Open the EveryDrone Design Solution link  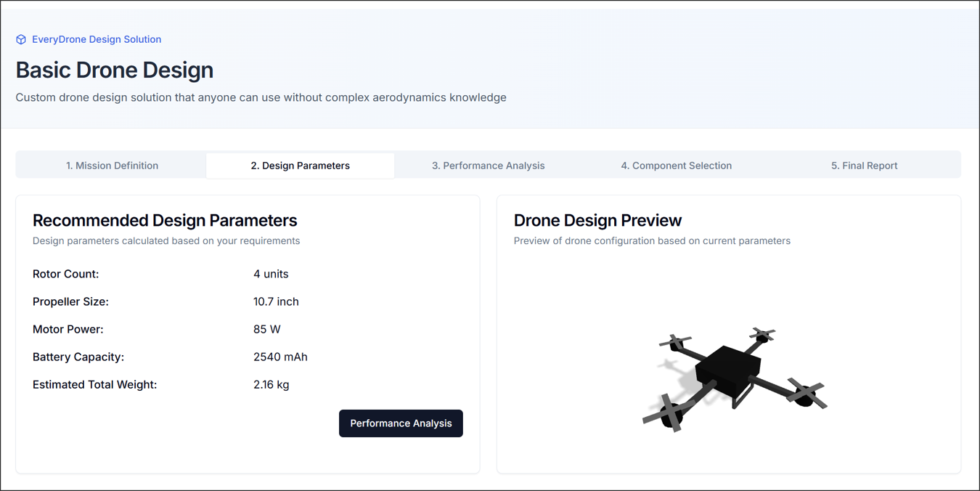coord(97,39)
